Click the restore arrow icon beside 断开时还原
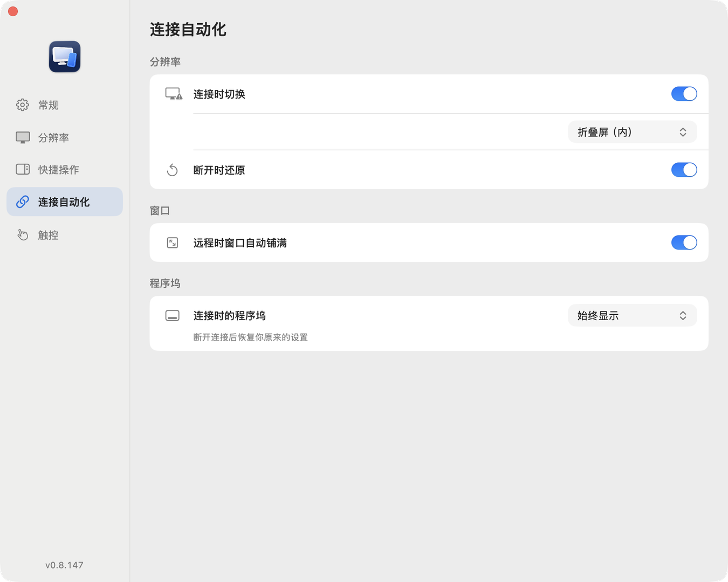Image resolution: width=728 pixels, height=582 pixels. pyautogui.click(x=173, y=170)
